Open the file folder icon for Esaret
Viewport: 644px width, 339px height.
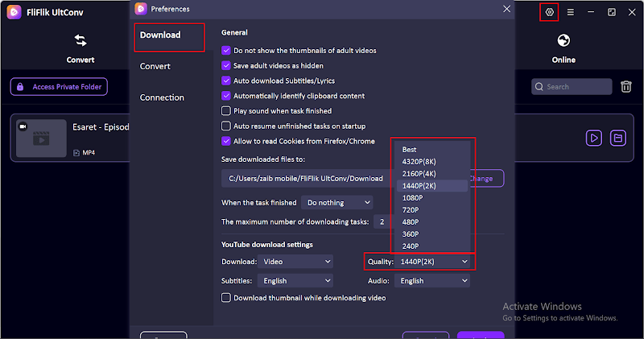coord(617,138)
